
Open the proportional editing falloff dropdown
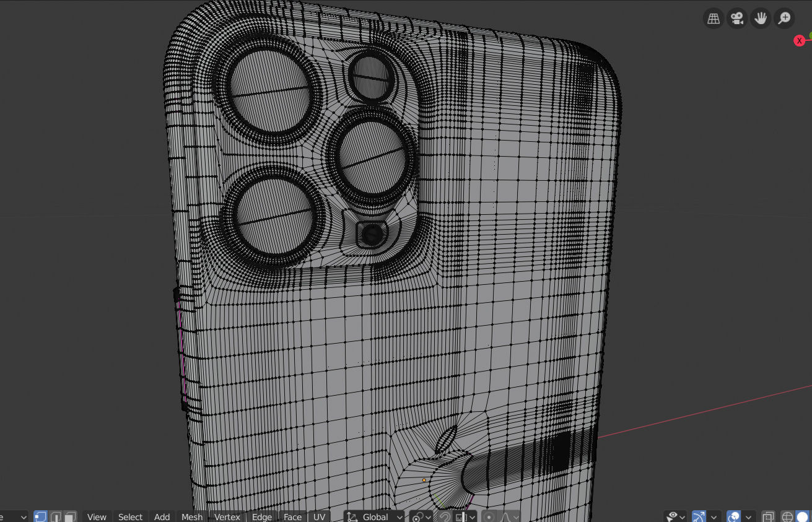click(509, 517)
